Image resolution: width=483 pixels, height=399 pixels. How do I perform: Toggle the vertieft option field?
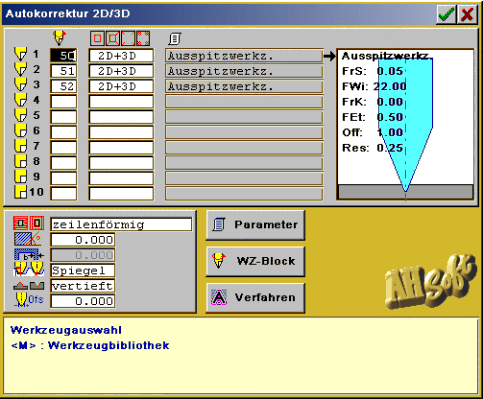pos(83,286)
